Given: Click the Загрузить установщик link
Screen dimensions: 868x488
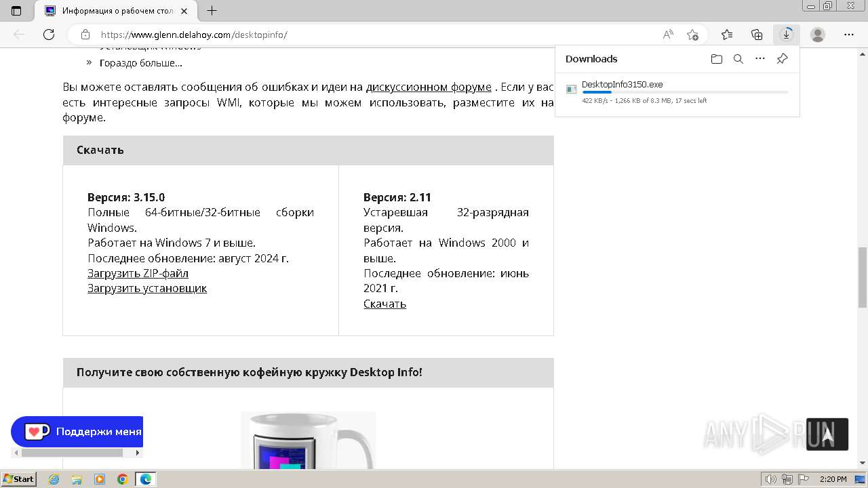Looking at the screenshot, I should (x=147, y=288).
